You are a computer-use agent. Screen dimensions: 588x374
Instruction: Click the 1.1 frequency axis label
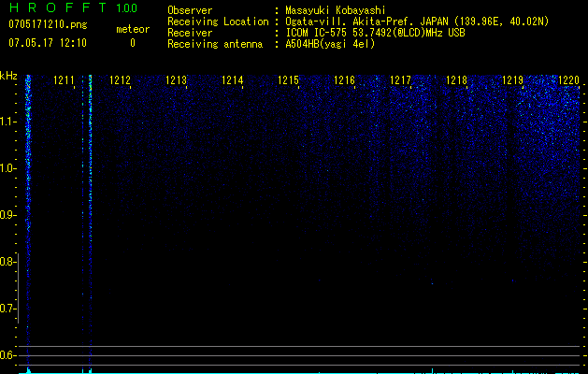tap(7, 122)
